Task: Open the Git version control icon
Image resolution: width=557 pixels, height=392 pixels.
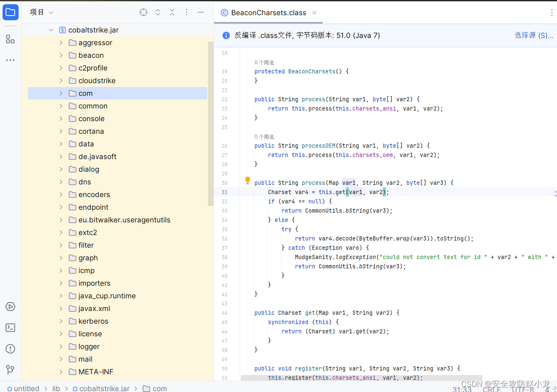Action: 11,370
